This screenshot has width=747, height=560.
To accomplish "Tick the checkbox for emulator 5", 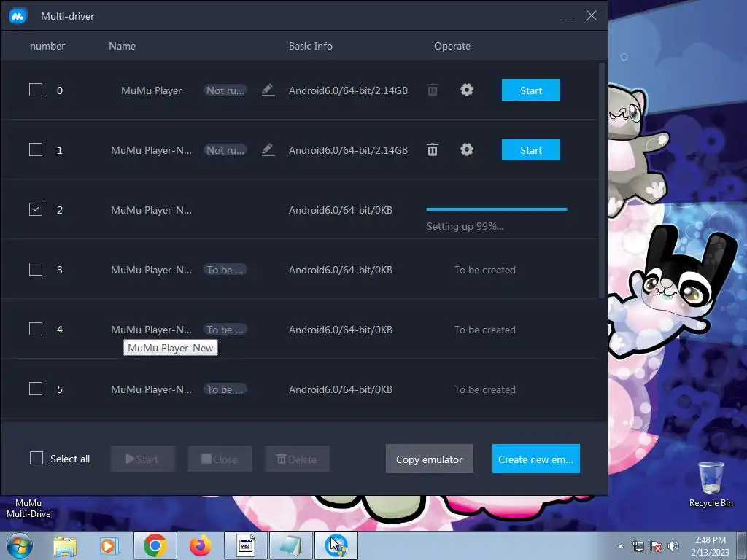I will tap(36, 389).
